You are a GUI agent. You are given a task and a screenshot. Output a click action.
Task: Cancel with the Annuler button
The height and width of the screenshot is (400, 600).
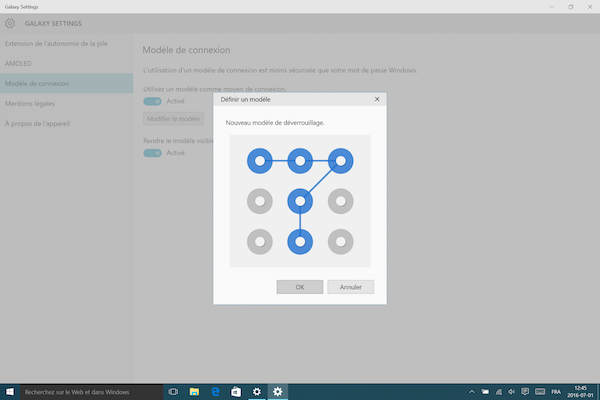pos(351,287)
